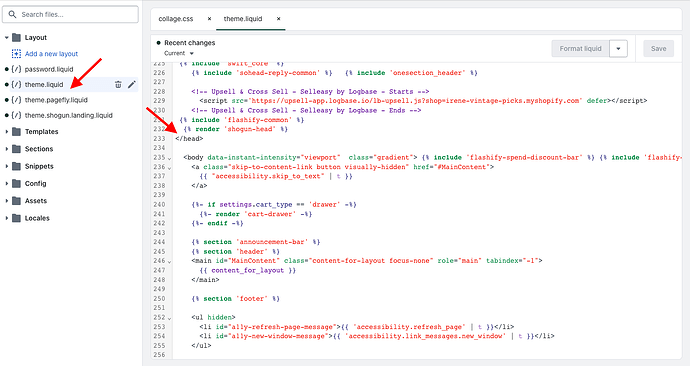Click the Locales folder icon
The image size is (690, 366).
pyautogui.click(x=16, y=218)
